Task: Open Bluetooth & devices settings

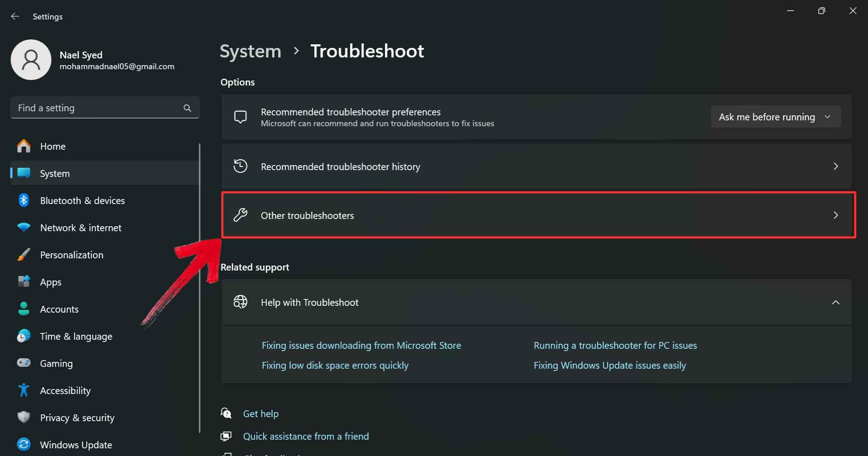Action: tap(23, 200)
